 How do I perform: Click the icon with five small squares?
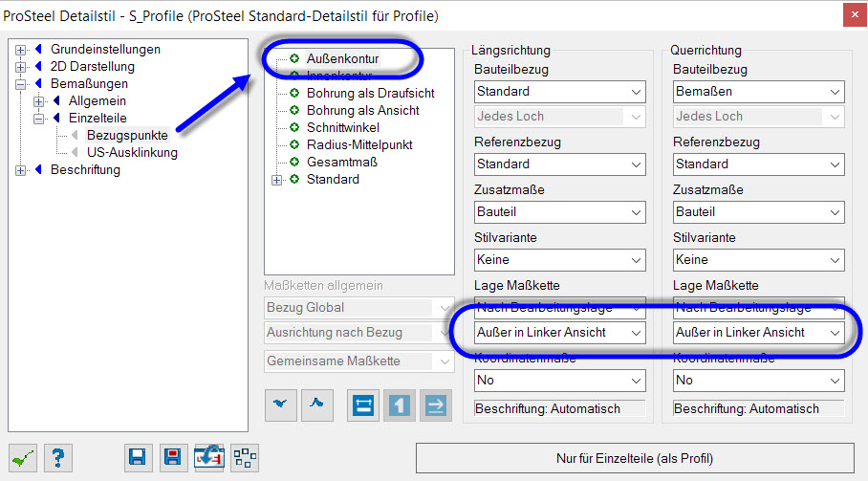click(x=245, y=458)
